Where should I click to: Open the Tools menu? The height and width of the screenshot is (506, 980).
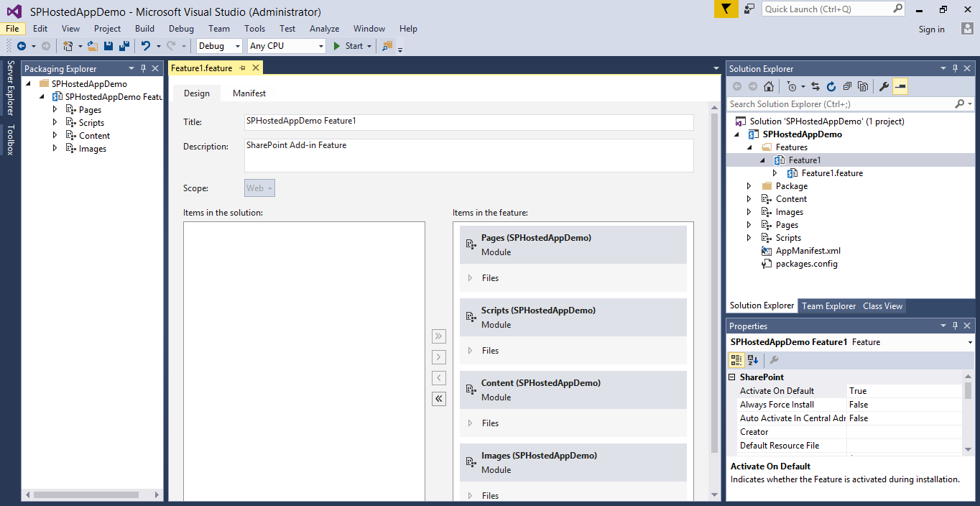254,29
